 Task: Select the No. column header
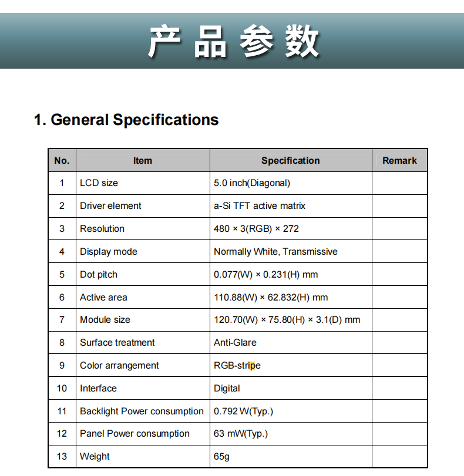pos(62,160)
